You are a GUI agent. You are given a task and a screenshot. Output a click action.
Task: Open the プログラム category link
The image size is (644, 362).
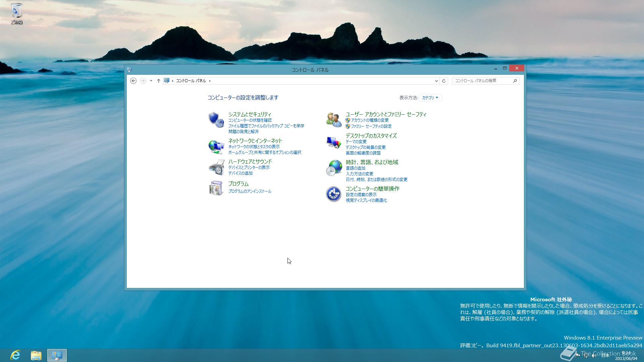click(238, 184)
